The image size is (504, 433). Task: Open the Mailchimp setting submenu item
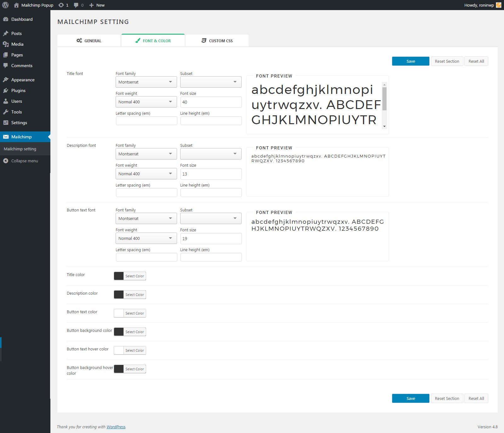(25, 149)
